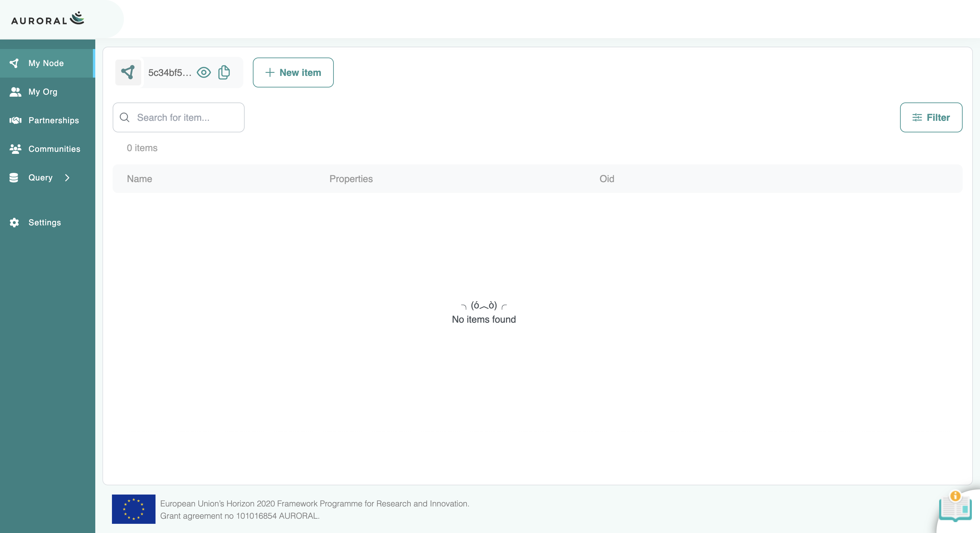Click the search magnifier icon
The width and height of the screenshot is (980, 533).
pos(125,117)
